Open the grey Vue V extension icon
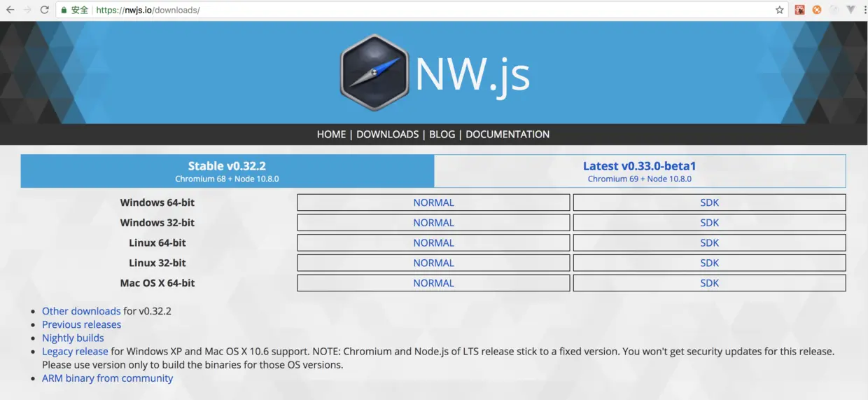This screenshot has height=400, width=868. 851,10
